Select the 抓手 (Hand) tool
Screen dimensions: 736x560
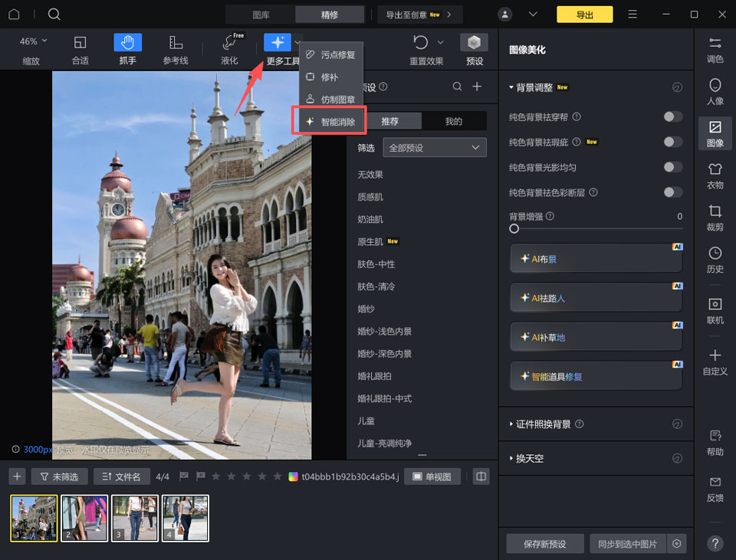click(x=127, y=42)
